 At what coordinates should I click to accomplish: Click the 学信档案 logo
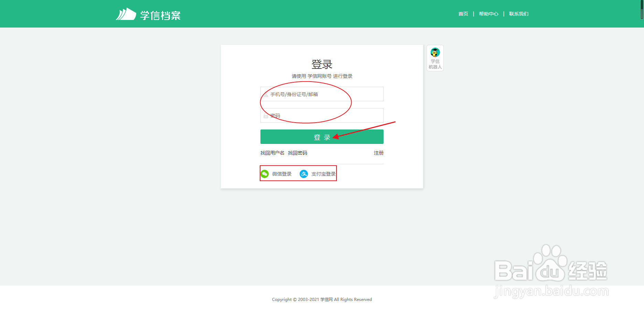[148, 14]
